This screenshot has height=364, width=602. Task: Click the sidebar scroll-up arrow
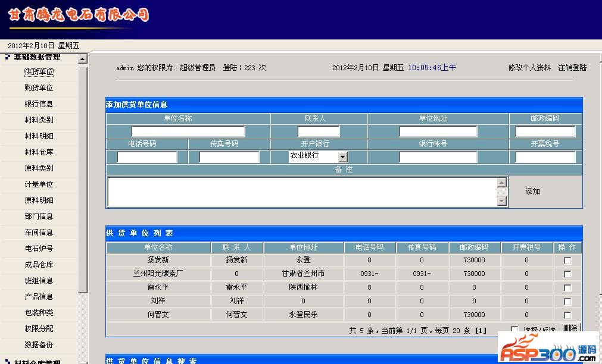coord(83,59)
